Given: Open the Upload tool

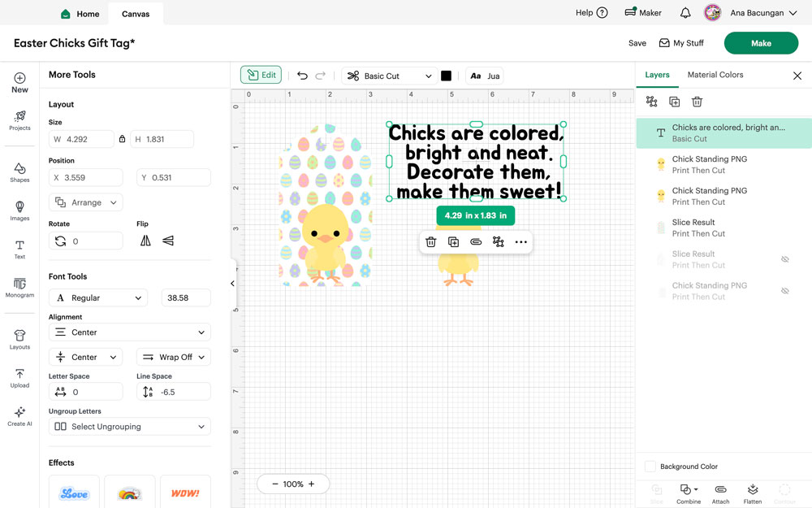Looking at the screenshot, I should coord(19,378).
